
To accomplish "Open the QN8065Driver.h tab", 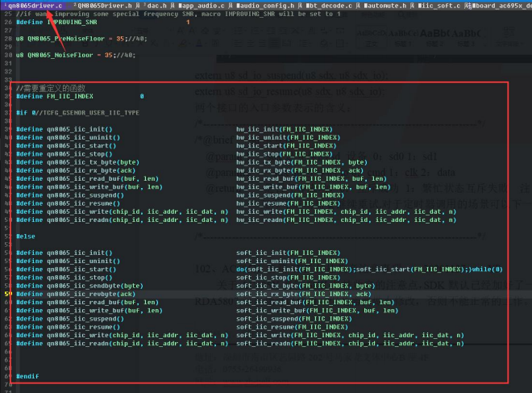I will coord(105,6).
